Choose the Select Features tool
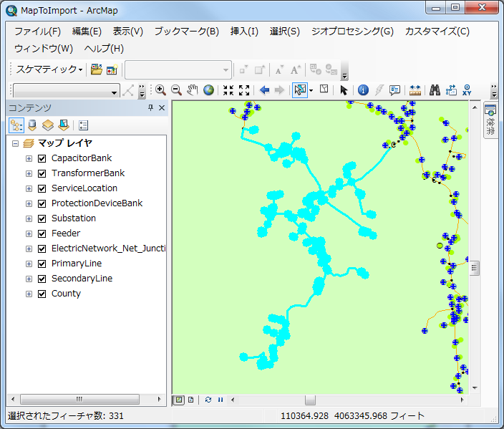Screen dimensions: 504x429 coord(300,90)
